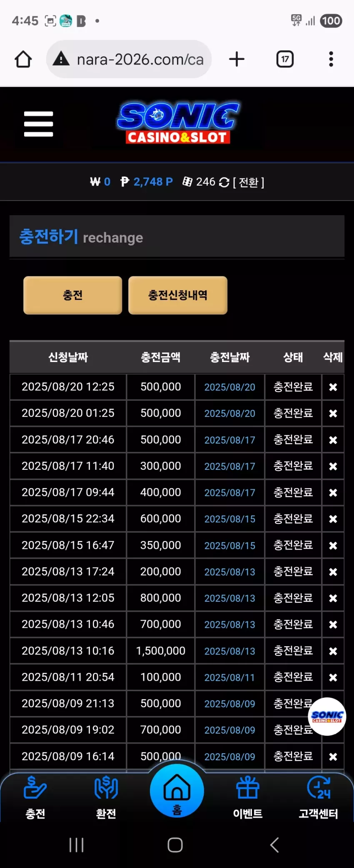The height and width of the screenshot is (868, 354).
Task: Open the 충전신청내역 history button
Action: tap(178, 295)
